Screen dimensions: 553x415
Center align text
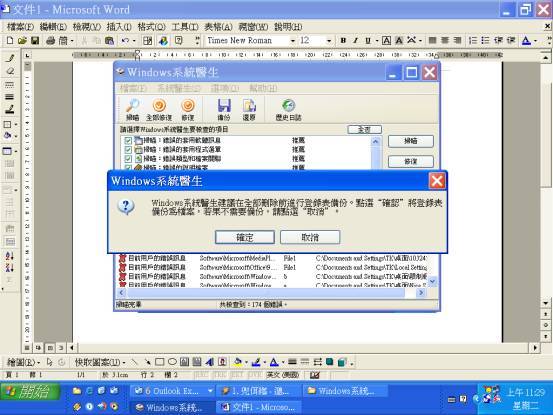pos(445,41)
